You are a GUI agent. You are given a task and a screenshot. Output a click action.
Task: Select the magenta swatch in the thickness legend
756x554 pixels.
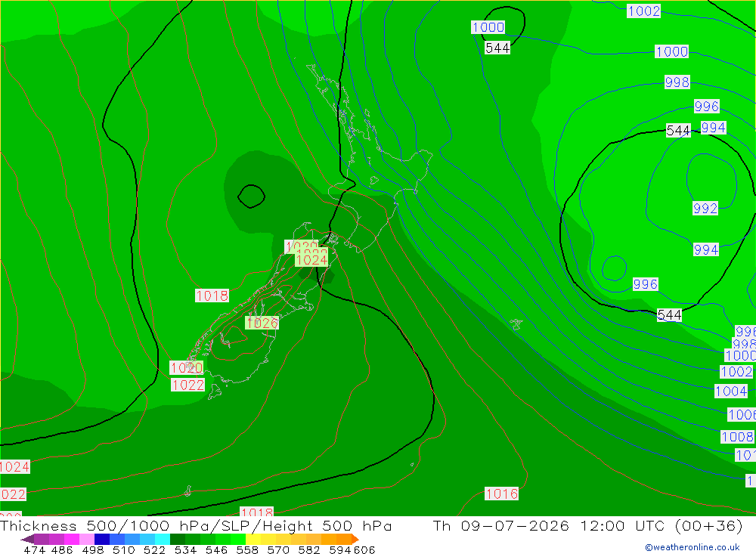point(72,539)
